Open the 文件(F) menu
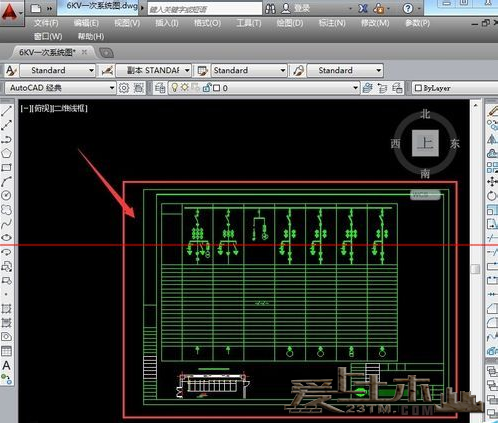 pyautogui.click(x=46, y=23)
